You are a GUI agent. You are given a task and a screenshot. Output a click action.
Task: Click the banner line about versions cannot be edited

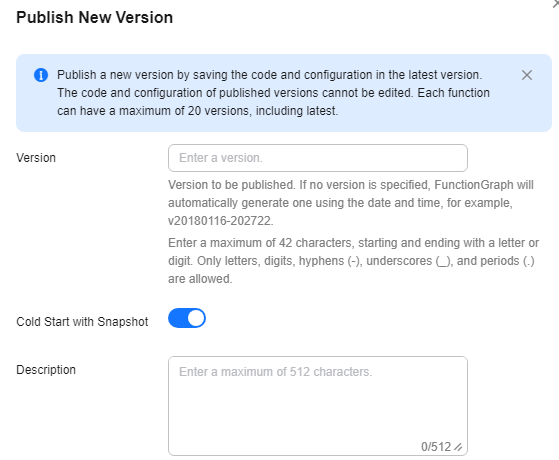coord(273,93)
